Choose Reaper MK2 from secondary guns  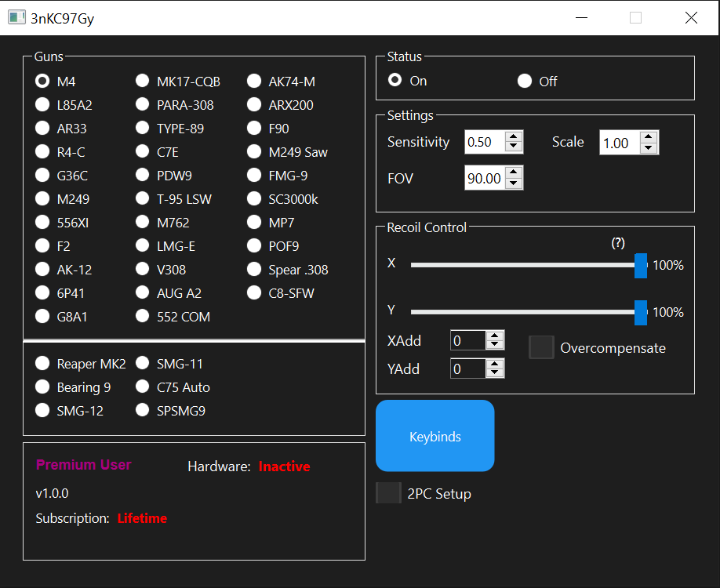[x=42, y=363]
